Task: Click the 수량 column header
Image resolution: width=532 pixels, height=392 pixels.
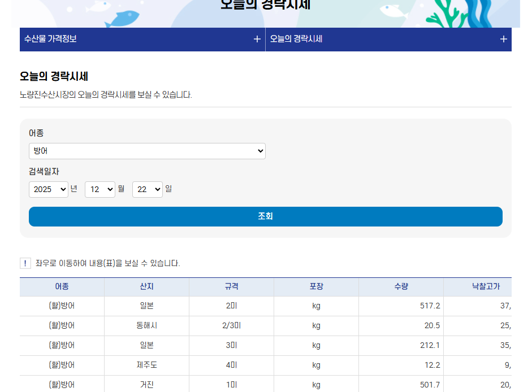Action: coord(401,287)
